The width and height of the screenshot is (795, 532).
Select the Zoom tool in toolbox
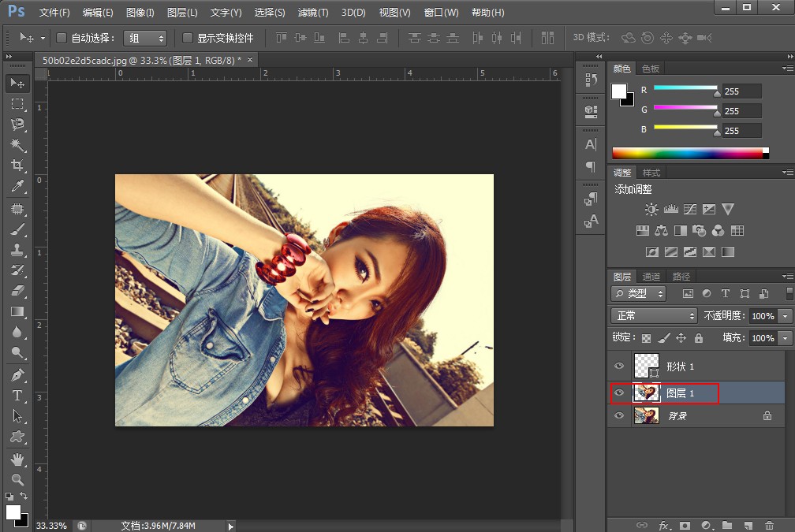(x=17, y=479)
